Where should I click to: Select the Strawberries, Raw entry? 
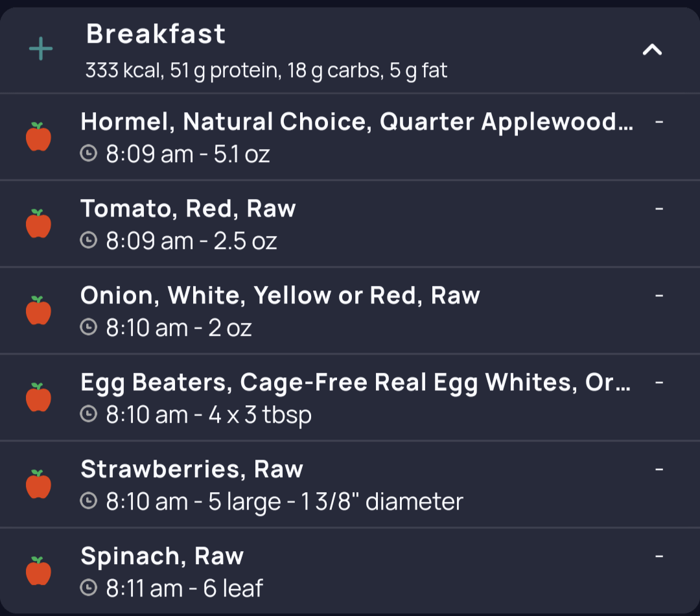350,484
